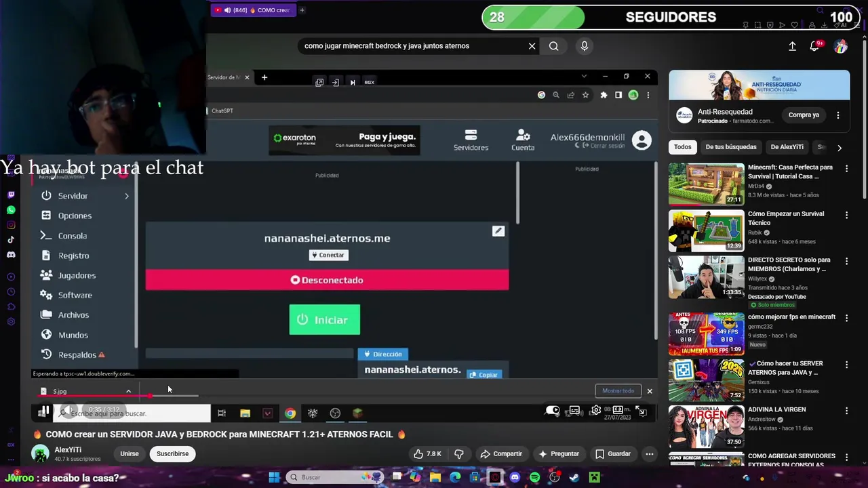Toggle subtitles in the video player
The height and width of the screenshot is (488, 868).
pos(574,411)
